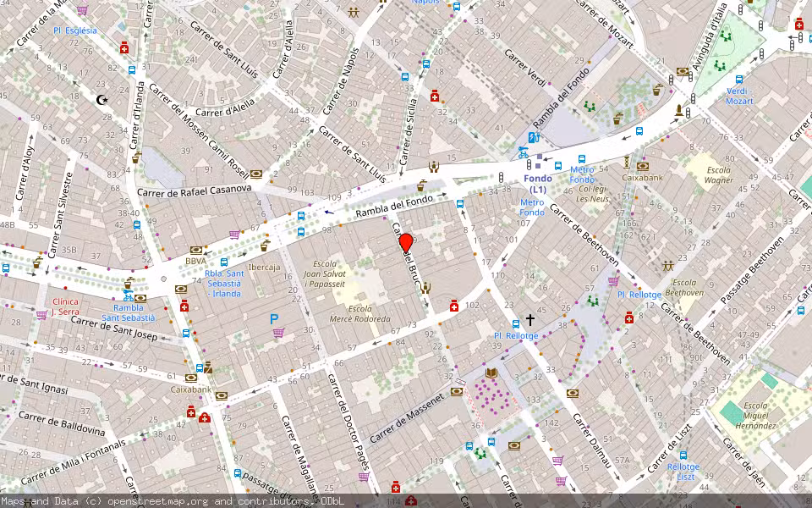This screenshot has width=812, height=508.
Task: Click the black church cross icon
Action: click(529, 320)
